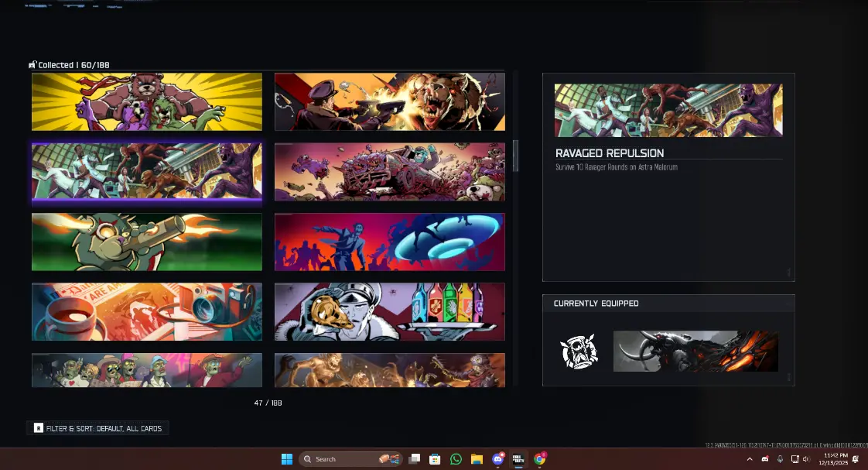Open Discord from the taskbar

point(497,459)
